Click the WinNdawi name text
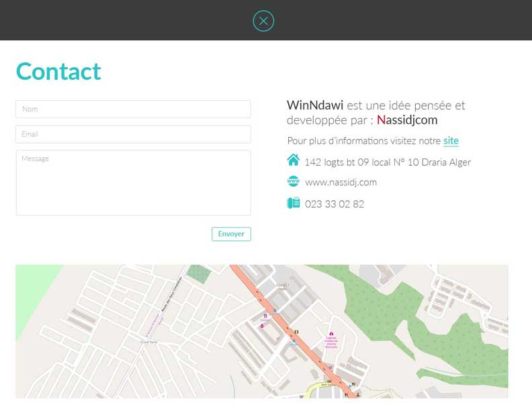This screenshot has width=532, height=403. click(315, 105)
